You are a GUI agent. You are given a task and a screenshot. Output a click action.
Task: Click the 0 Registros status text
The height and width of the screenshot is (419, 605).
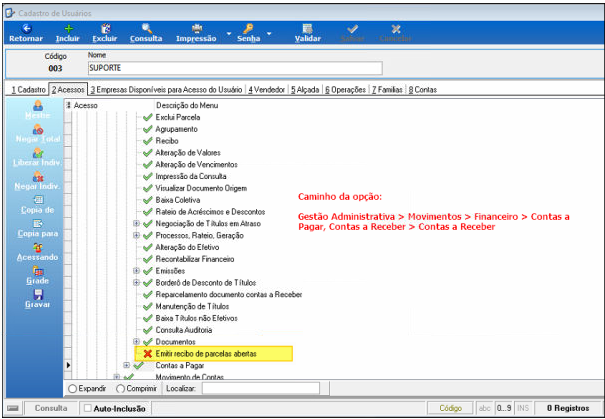coord(568,408)
